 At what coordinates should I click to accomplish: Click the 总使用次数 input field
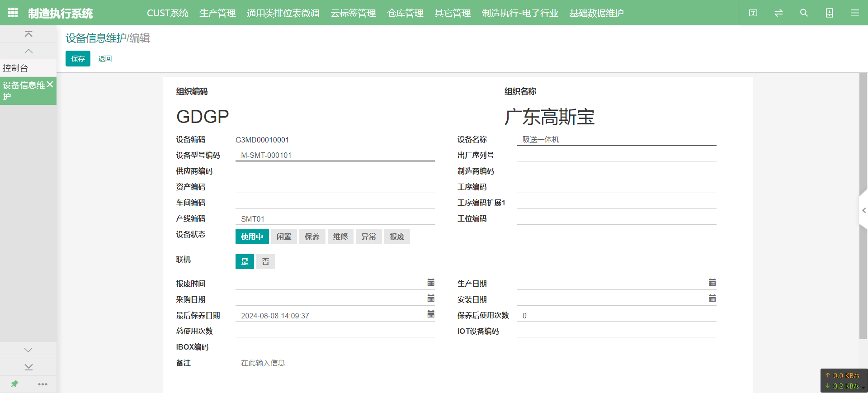(x=335, y=331)
